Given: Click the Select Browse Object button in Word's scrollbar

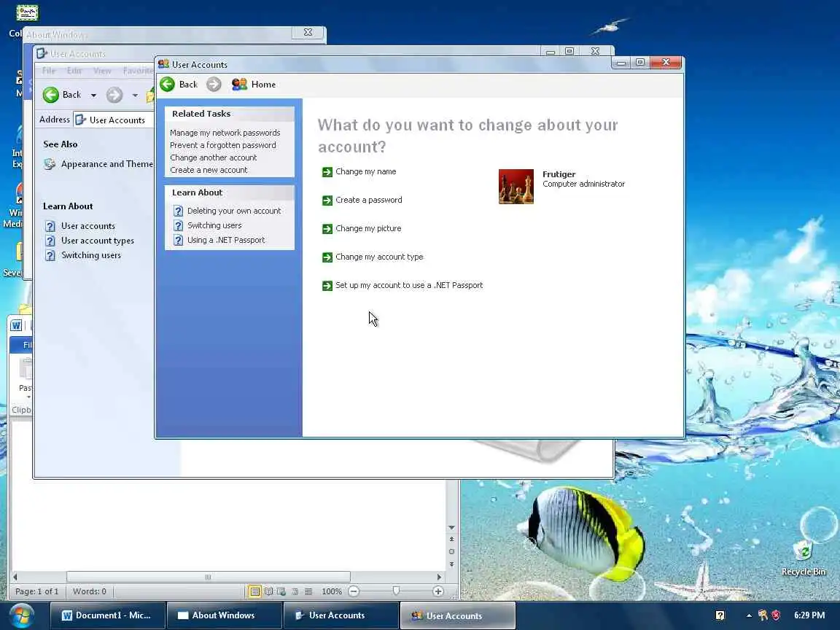Looking at the screenshot, I should tap(451, 551).
